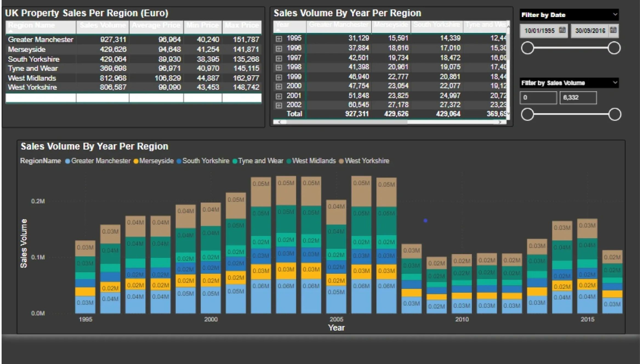Image resolution: width=640 pixels, height=364 pixels.
Task: Click the Merseyside matrix column header
Action: point(391,26)
